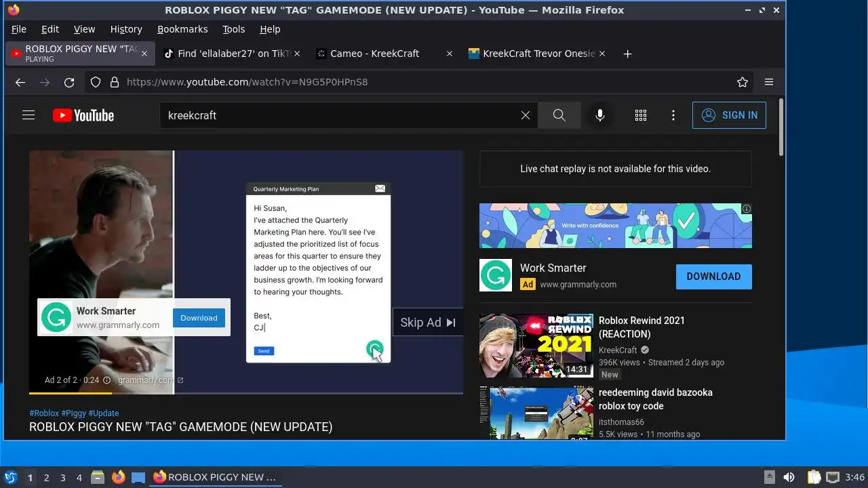Open Roblox Rewind 2021 (REACTION) title

(x=642, y=327)
